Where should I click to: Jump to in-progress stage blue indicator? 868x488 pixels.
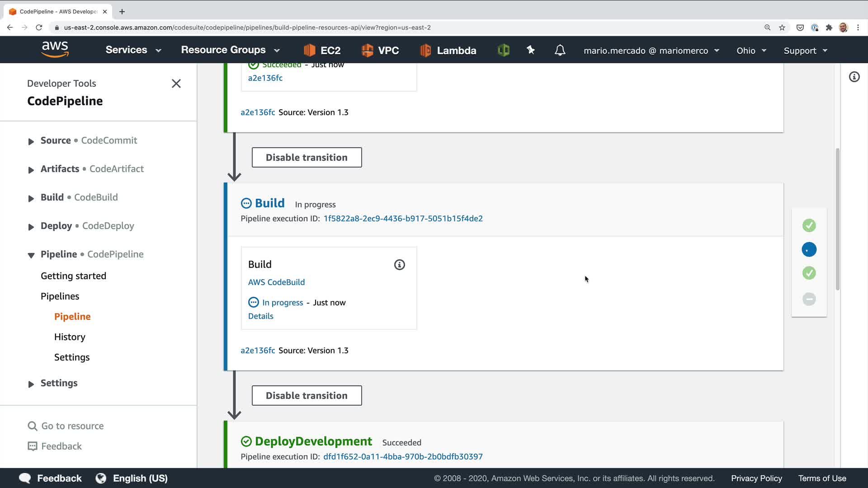coord(809,249)
